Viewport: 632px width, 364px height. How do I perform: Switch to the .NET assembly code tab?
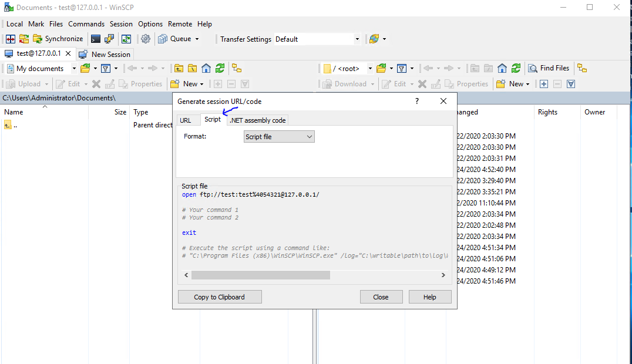click(257, 120)
